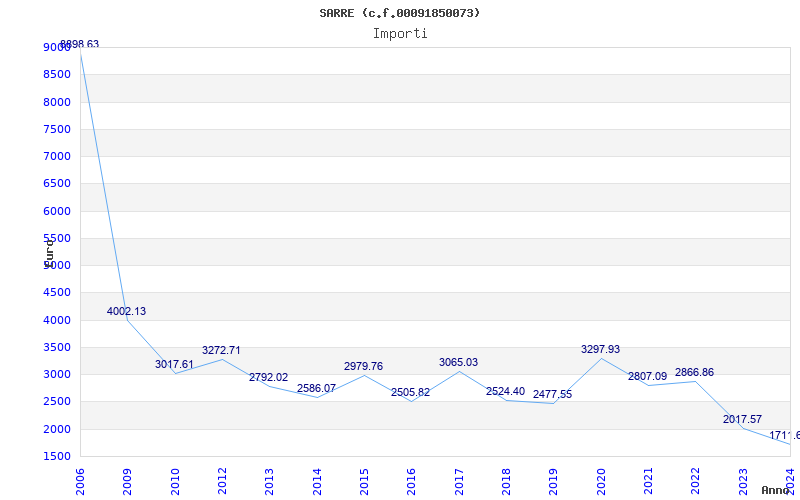This screenshot has width=800, height=500.
Task: Click the 2016 year tick label
Action: click(x=411, y=480)
